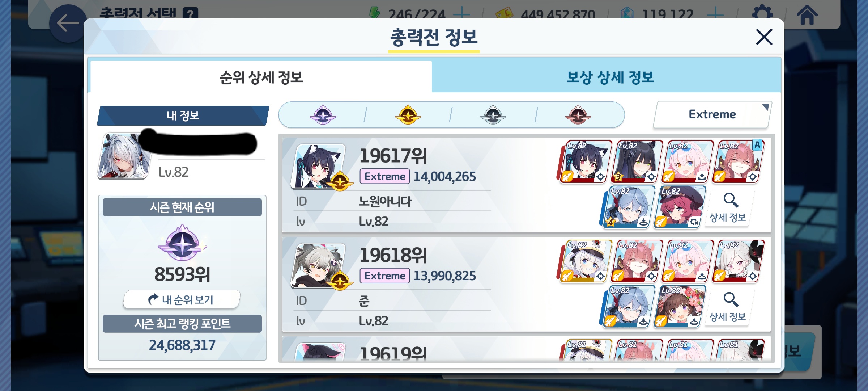Close the 총력전 정보 dialog
The height and width of the screenshot is (391, 868).
pos(764,37)
